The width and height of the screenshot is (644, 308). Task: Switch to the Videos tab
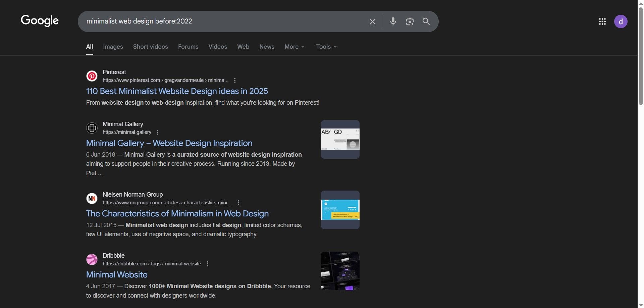point(218,47)
